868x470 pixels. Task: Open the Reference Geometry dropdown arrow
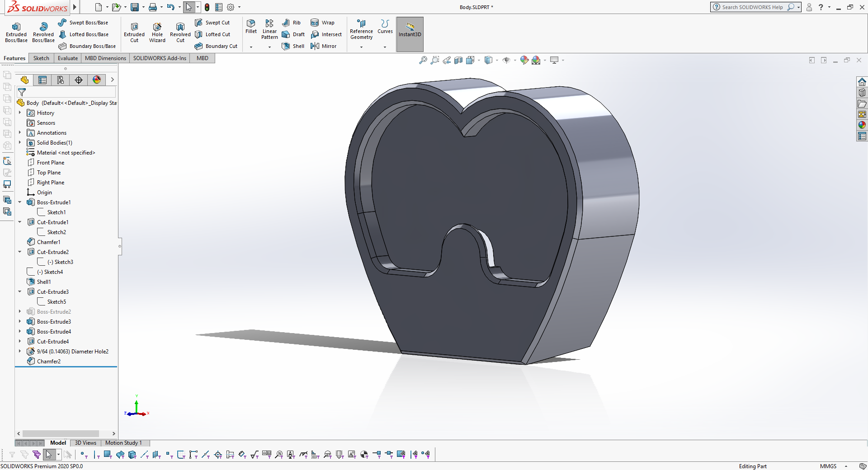coord(361,47)
